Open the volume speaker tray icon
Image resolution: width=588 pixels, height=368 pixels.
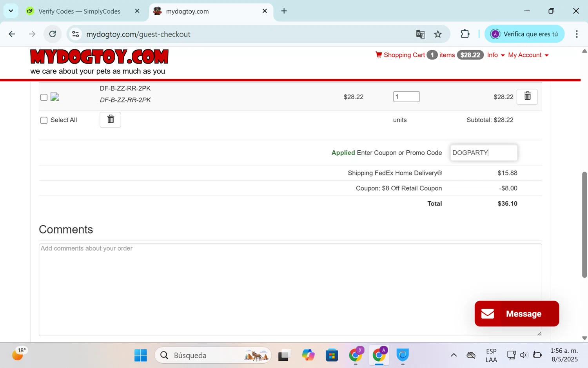click(524, 355)
